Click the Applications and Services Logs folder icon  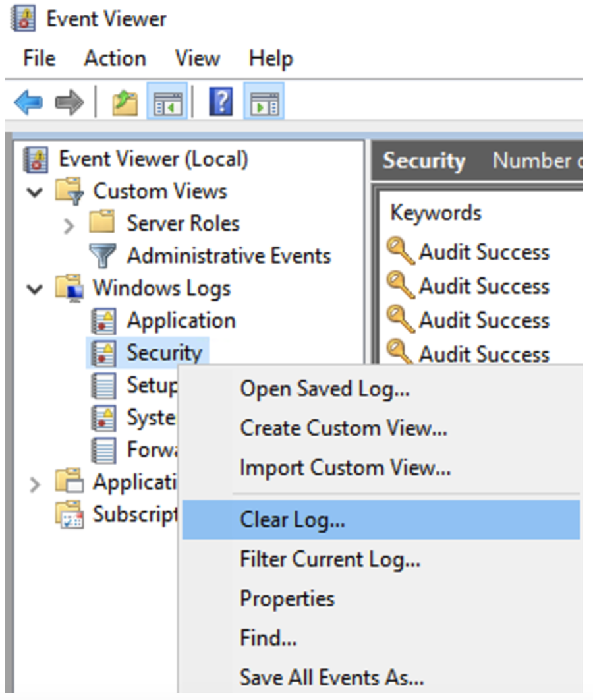[69, 481]
